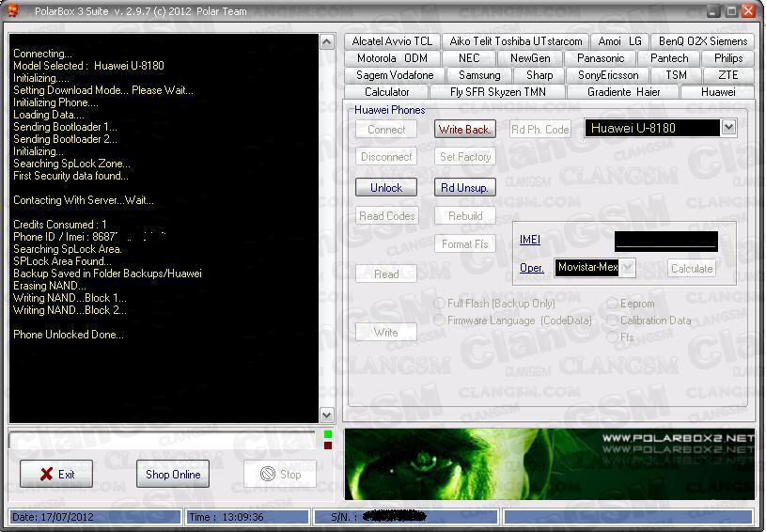The image size is (766, 532).
Task: Select the Samsung tab
Action: [x=479, y=75]
